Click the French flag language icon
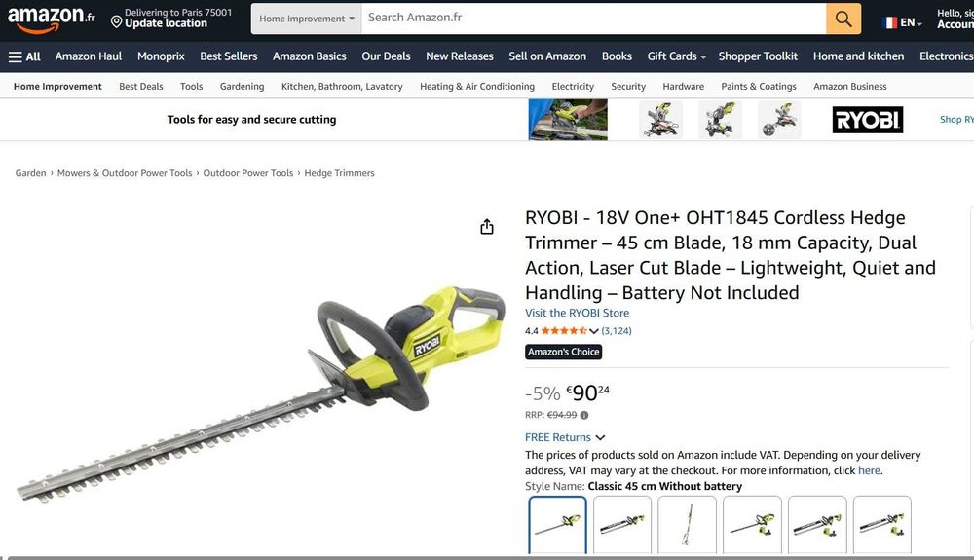The image size is (974, 560). 890,23
